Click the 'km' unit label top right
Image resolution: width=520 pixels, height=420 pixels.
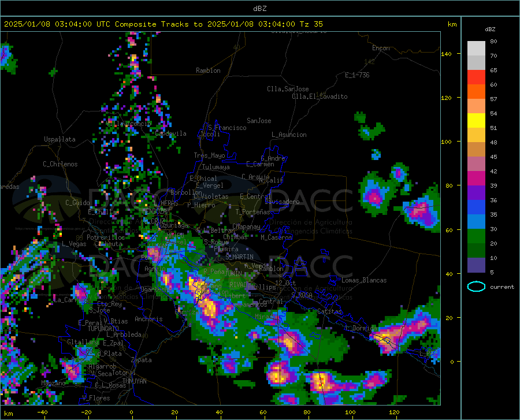pos(452,24)
